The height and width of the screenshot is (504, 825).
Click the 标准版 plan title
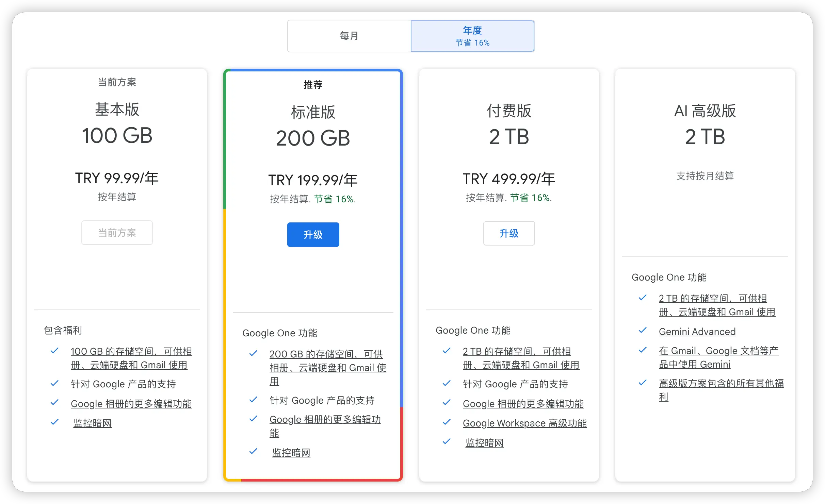click(313, 112)
